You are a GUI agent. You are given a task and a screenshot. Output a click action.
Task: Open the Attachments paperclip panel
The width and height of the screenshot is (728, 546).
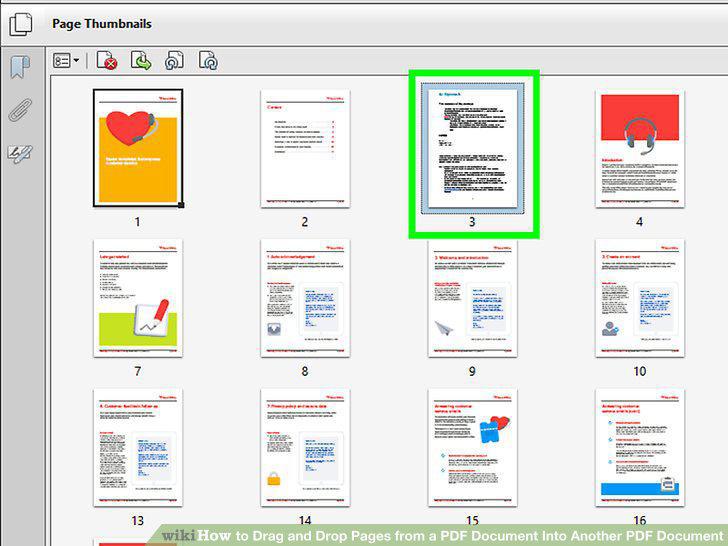(20, 110)
